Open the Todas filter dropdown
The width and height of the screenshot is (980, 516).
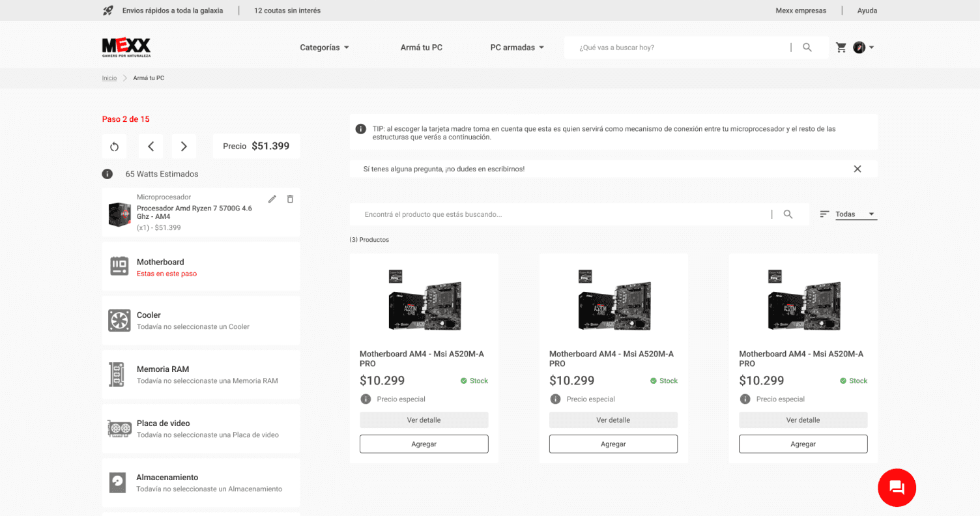point(856,214)
